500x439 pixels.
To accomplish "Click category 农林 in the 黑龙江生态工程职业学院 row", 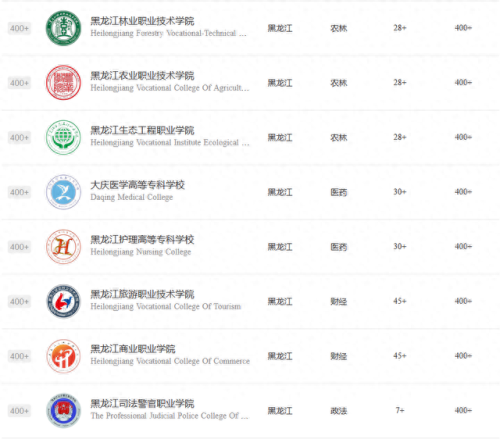I will point(339,138).
